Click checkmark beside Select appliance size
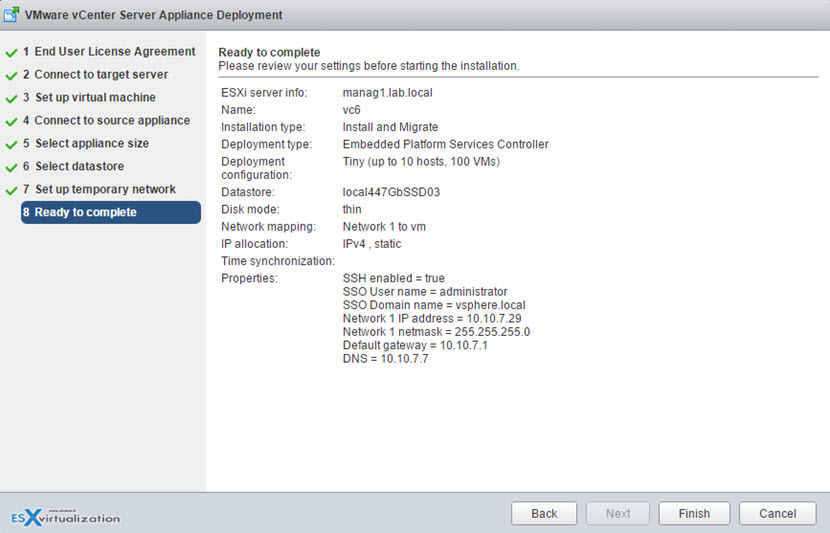 12,144
